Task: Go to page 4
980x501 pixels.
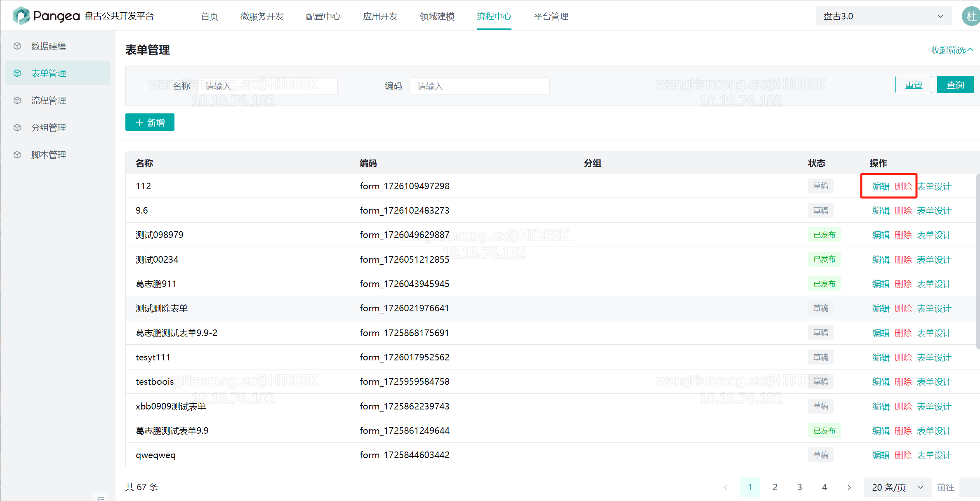Action: click(x=825, y=487)
